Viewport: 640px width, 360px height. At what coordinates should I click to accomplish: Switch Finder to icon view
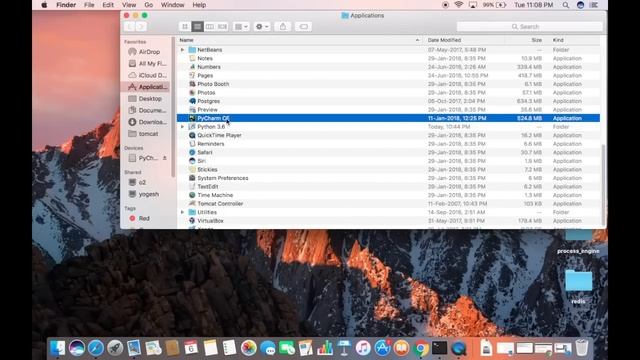pyautogui.click(x=185, y=27)
